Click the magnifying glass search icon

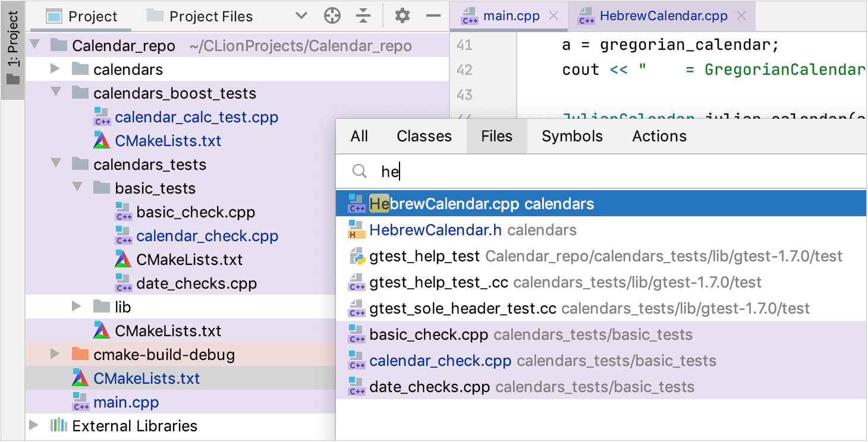359,172
